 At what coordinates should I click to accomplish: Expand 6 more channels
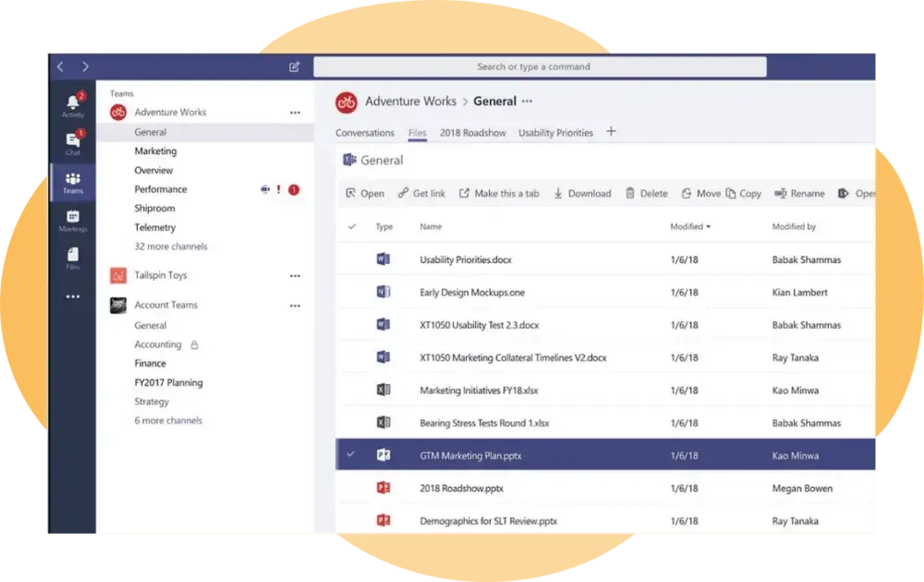[x=168, y=420]
